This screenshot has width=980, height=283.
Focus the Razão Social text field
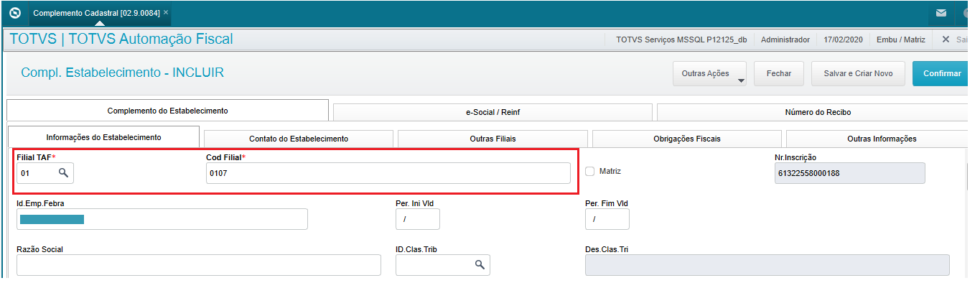pos(199,265)
